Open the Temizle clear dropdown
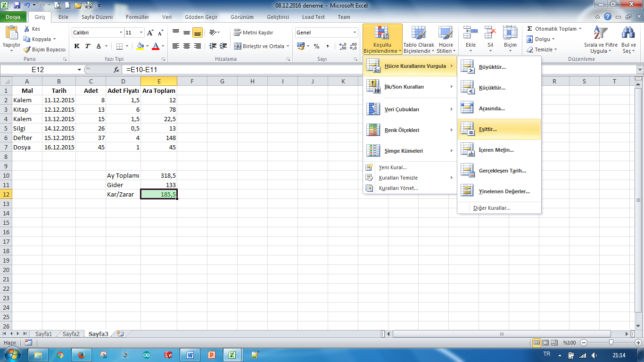 coord(542,49)
